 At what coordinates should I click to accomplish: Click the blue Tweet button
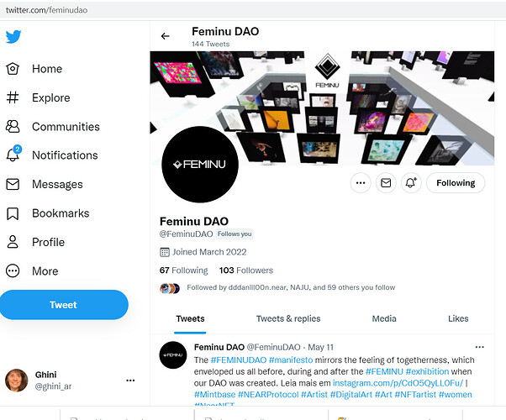63,305
